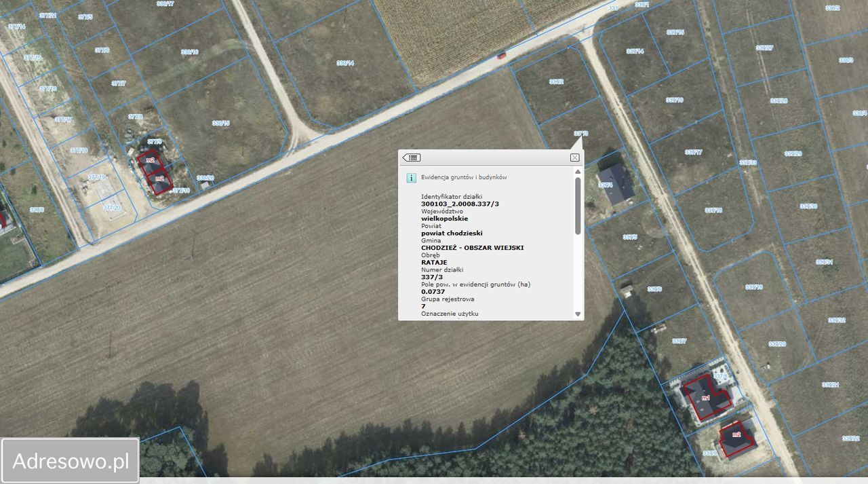The image size is (868, 484).
Task: Click parcel label 377/14
Action: 16,26
